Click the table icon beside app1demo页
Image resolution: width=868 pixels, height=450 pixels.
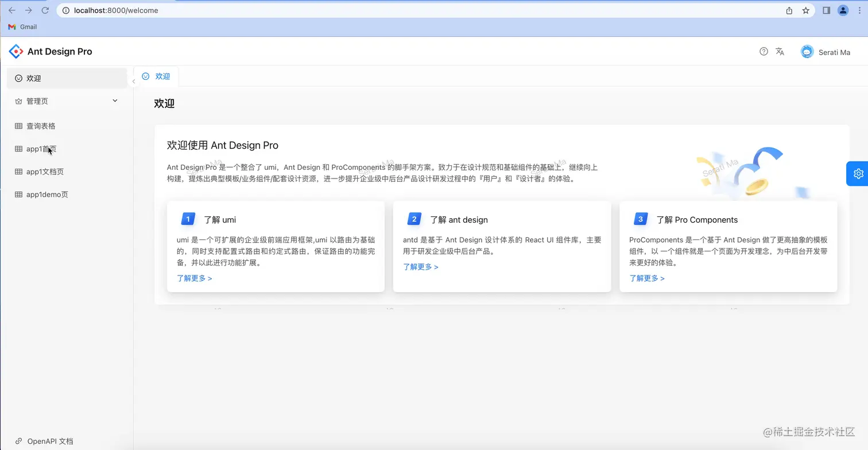point(18,195)
